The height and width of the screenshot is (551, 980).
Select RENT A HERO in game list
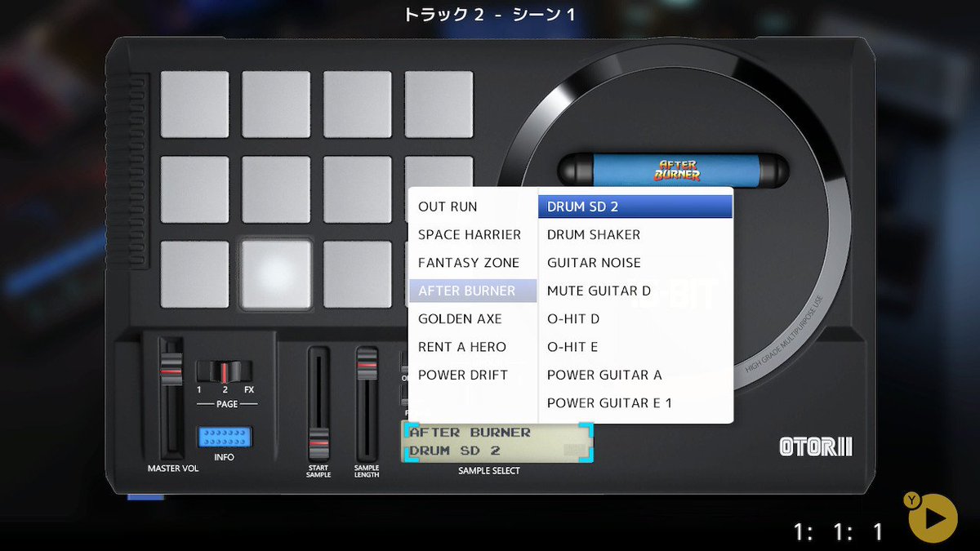(x=473, y=347)
